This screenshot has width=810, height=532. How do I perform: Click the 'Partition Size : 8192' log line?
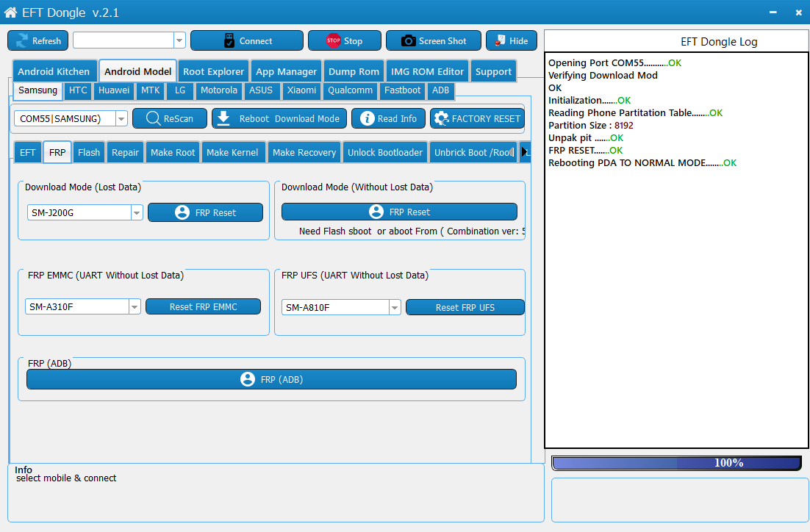coord(590,125)
